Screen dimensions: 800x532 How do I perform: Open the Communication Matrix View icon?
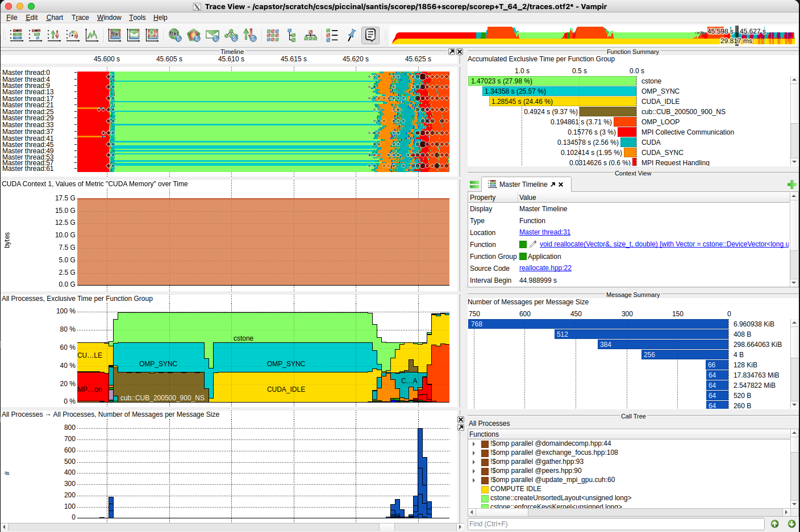[273, 35]
